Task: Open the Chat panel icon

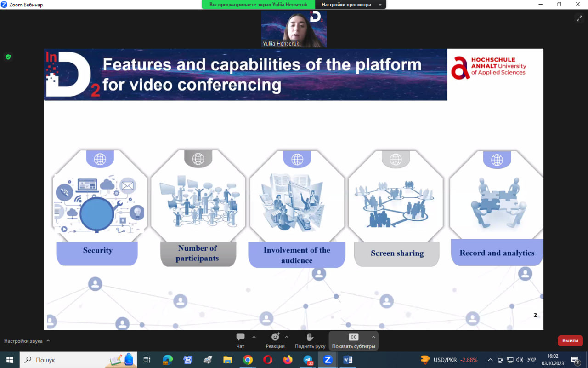Action: click(240, 337)
